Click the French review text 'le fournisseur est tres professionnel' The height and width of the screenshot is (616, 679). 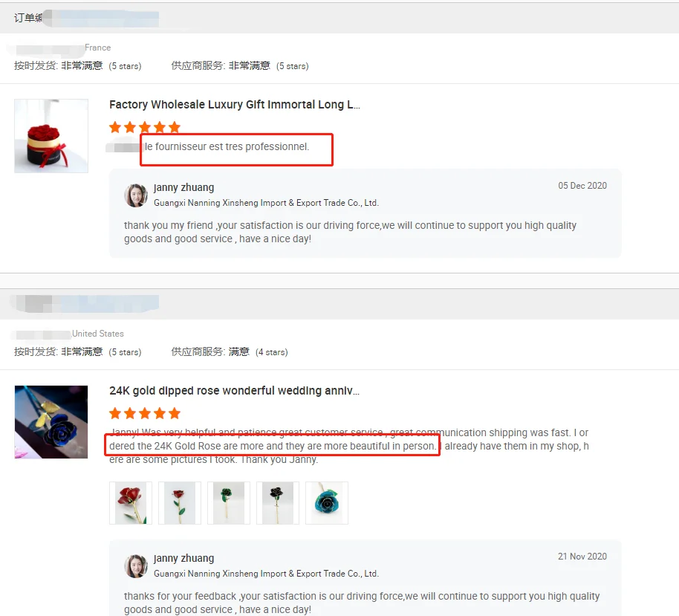tap(227, 147)
